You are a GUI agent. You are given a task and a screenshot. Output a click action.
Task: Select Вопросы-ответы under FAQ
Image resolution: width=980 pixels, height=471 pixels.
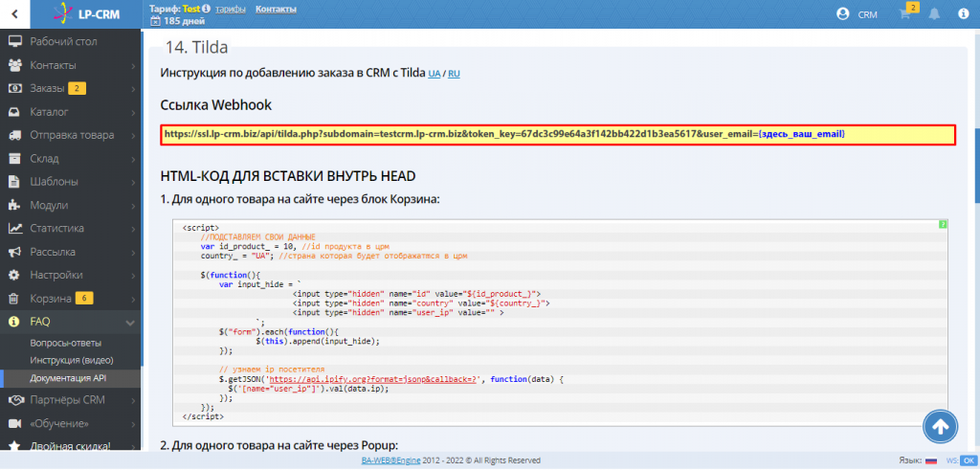(66, 343)
